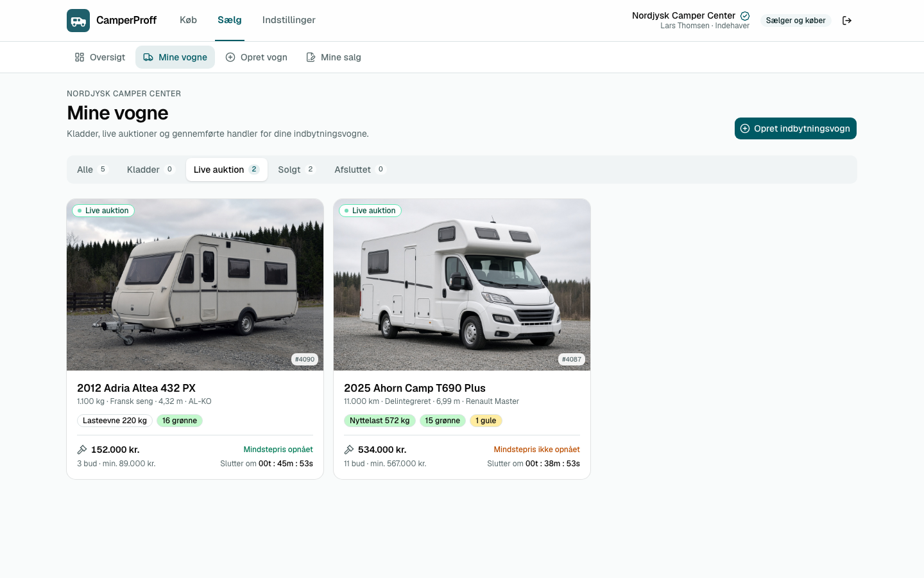The height and width of the screenshot is (578, 924).
Task: Click the truck icon on Mine vogne
Action: point(148,57)
